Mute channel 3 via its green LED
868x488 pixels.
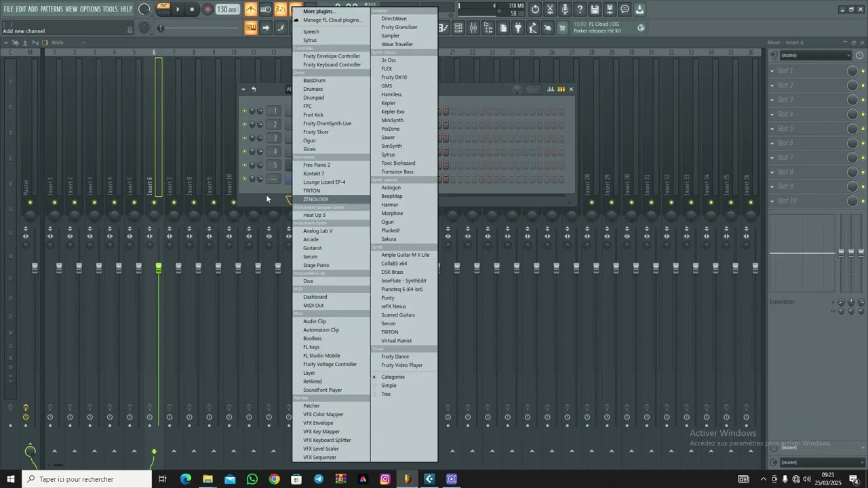tap(244, 138)
